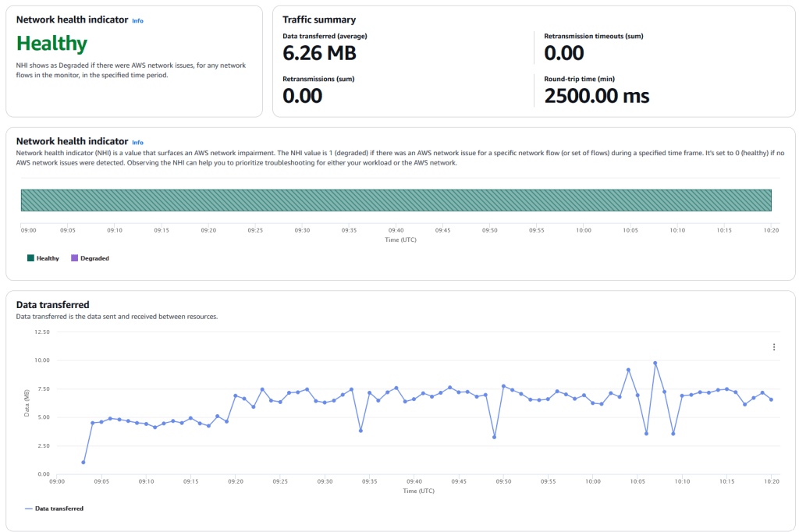Click the purple Degraded legend swatch
The image size is (799, 532).
[x=74, y=258]
